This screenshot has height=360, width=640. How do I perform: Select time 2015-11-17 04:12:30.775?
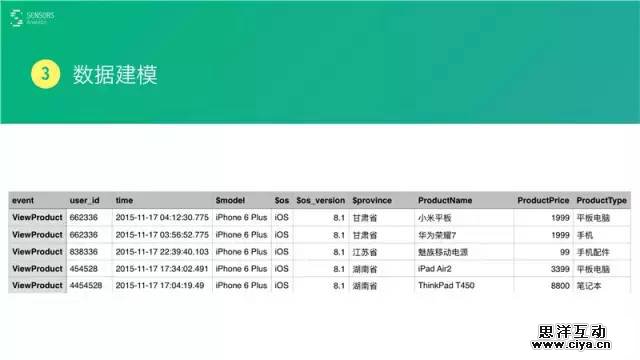(162, 218)
